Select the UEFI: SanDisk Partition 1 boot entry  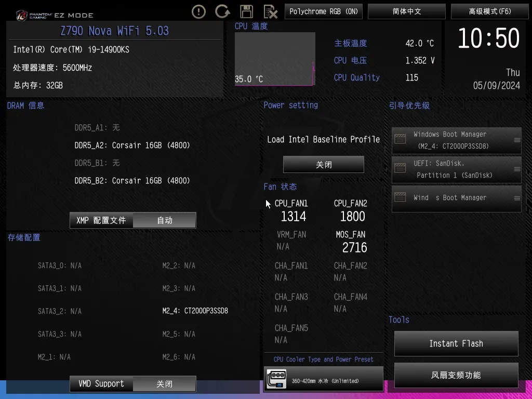[456, 169]
